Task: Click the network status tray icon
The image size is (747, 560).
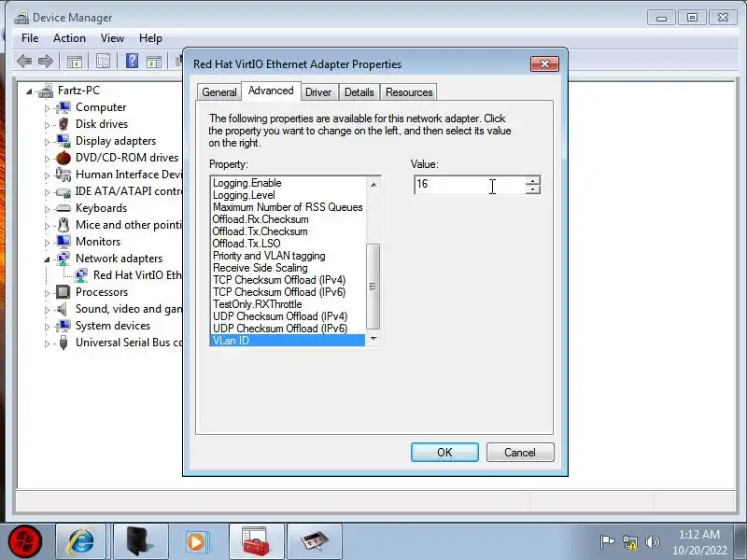Action: point(629,542)
